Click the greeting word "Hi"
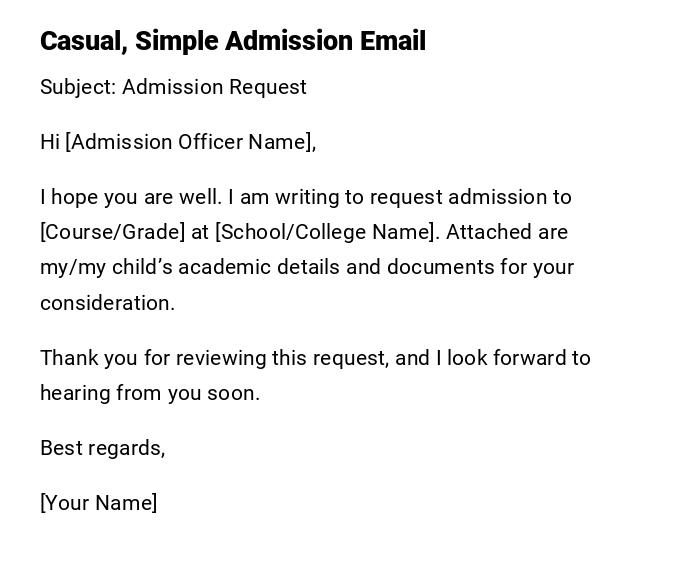The height and width of the screenshot is (566, 700). [x=50, y=142]
